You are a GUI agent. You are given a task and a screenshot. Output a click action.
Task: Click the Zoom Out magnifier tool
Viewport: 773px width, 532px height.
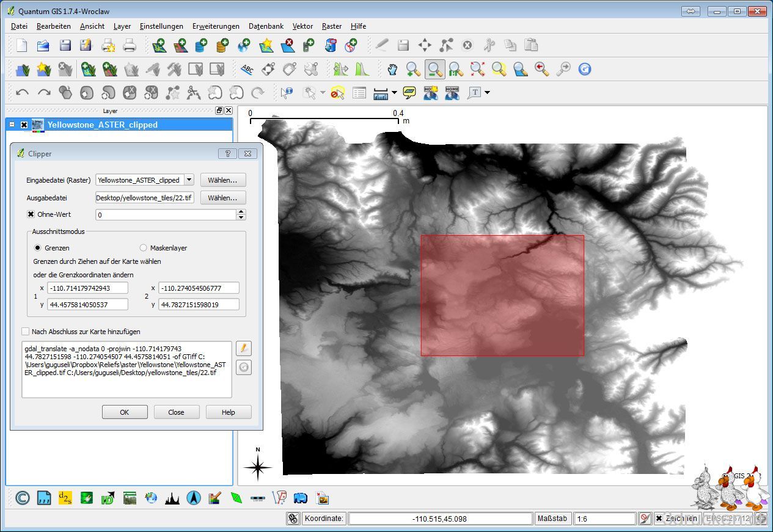click(435, 69)
